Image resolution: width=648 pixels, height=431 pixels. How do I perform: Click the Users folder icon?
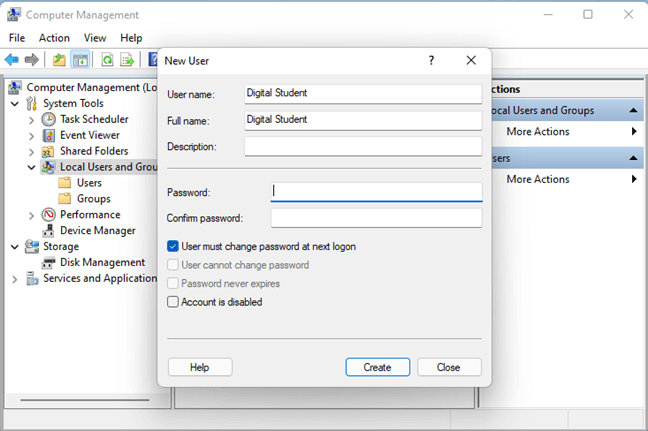(x=65, y=183)
